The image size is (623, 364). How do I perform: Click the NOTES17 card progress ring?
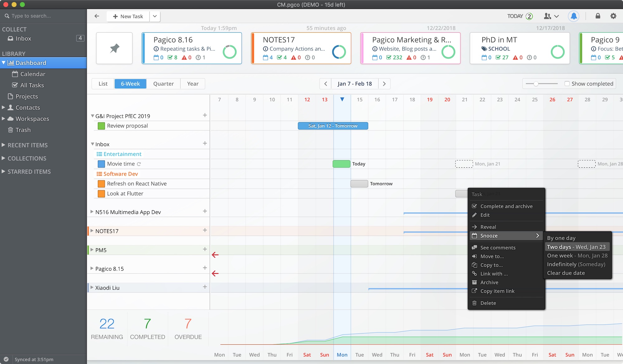pyautogui.click(x=339, y=52)
